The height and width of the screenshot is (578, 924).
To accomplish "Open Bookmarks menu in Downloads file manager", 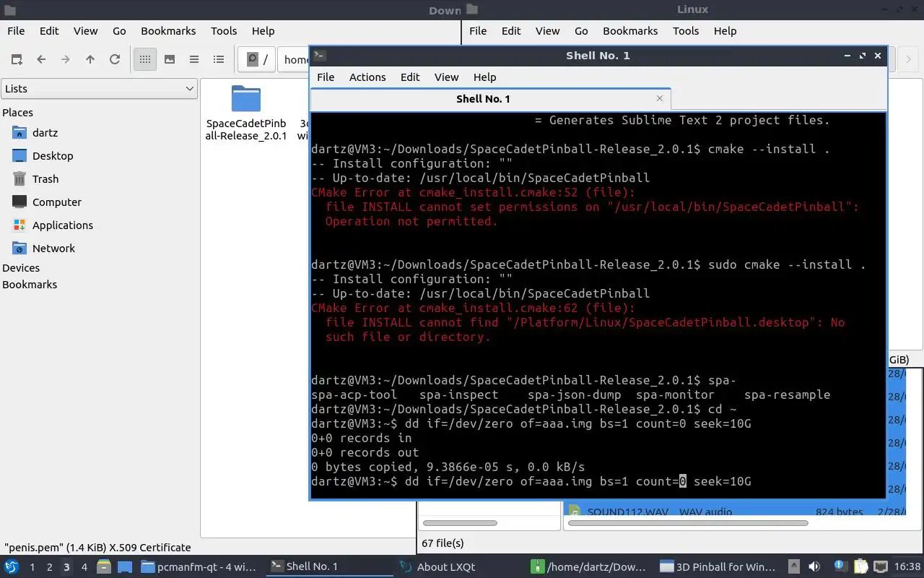I will 168,31.
